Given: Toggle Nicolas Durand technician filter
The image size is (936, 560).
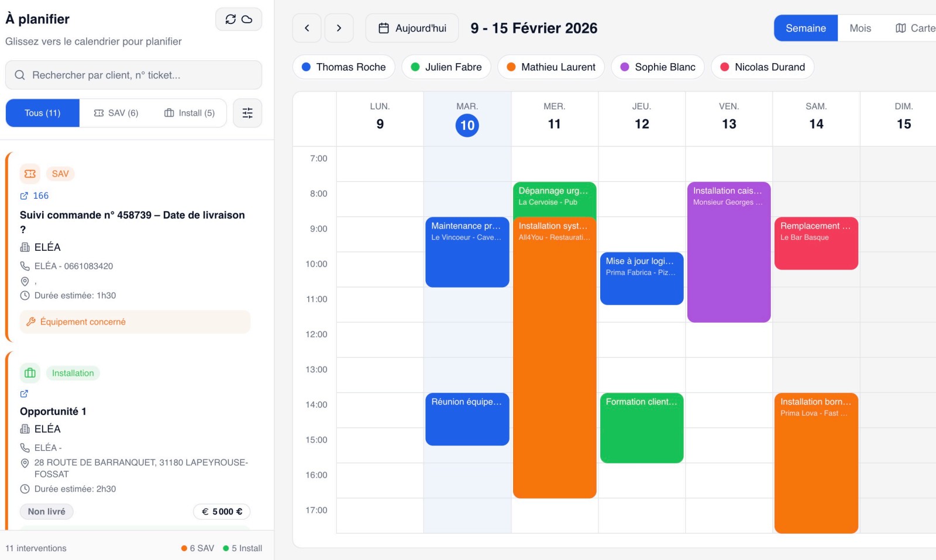Looking at the screenshot, I should (762, 67).
